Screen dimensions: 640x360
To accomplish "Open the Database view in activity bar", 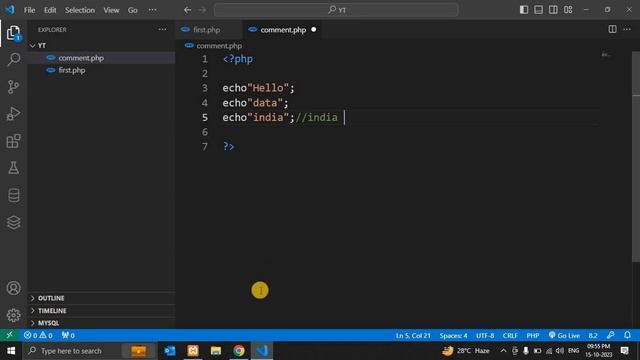I will click(13, 195).
